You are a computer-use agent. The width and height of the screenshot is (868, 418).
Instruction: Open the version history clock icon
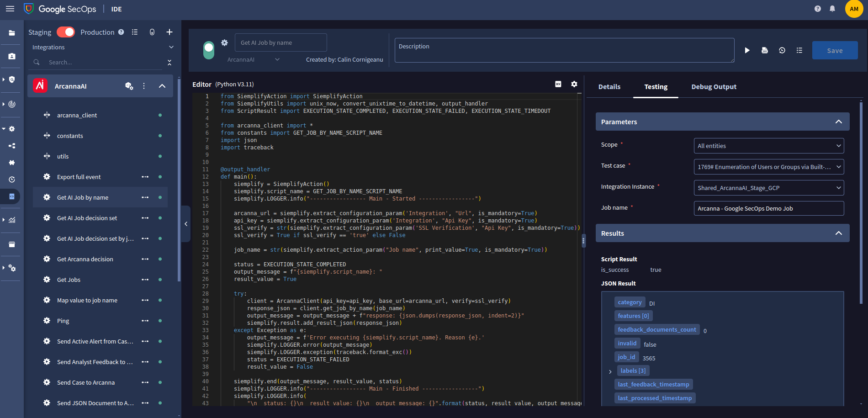click(x=782, y=50)
